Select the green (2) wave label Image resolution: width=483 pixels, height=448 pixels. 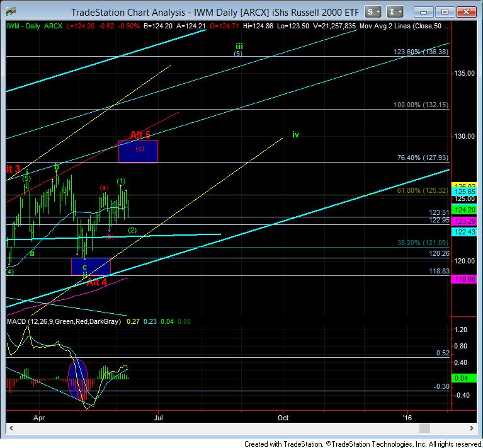point(132,230)
